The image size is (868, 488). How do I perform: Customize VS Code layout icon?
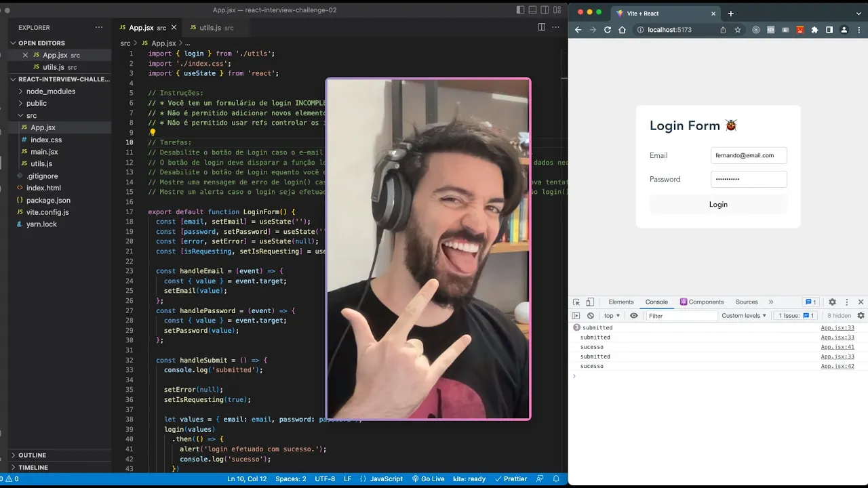click(x=559, y=10)
